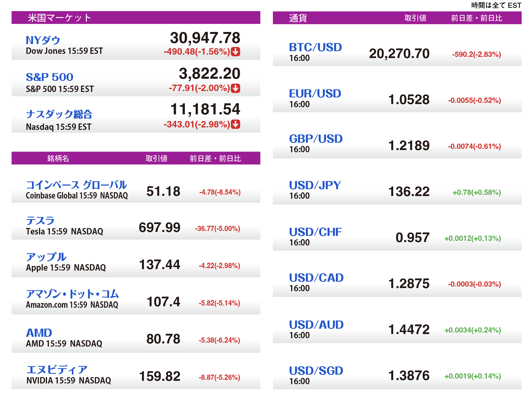Click the 米国マーケット section header
532x398 pixels.
point(59,18)
